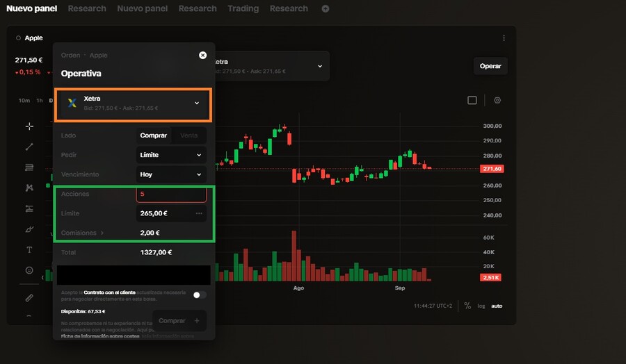Open the first Research tab
The height and width of the screenshot is (364, 626).
tap(87, 9)
